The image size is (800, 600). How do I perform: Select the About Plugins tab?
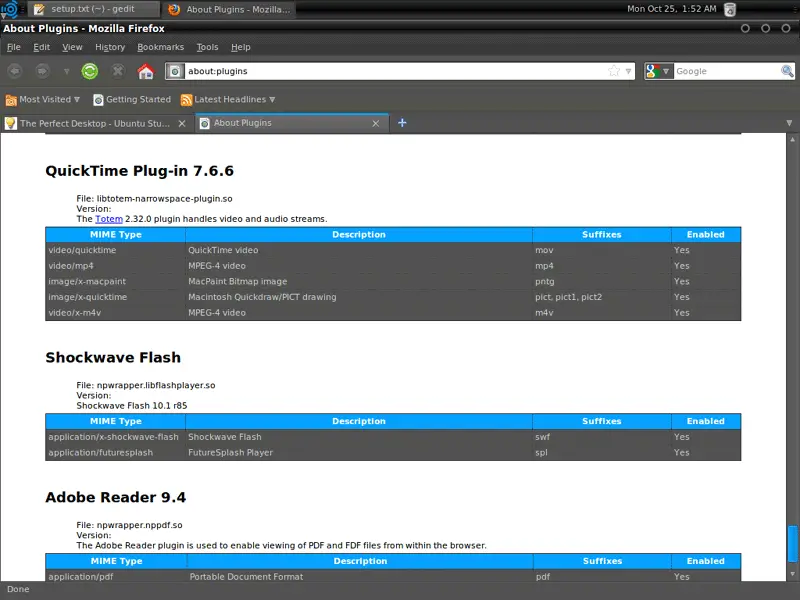point(292,123)
